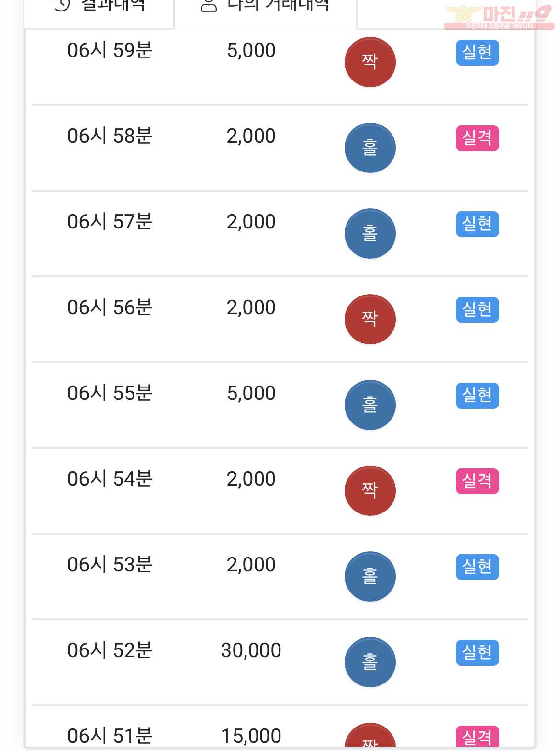Click the pink 실격 badge at 06시 58분
560x751 pixels.
477,138
